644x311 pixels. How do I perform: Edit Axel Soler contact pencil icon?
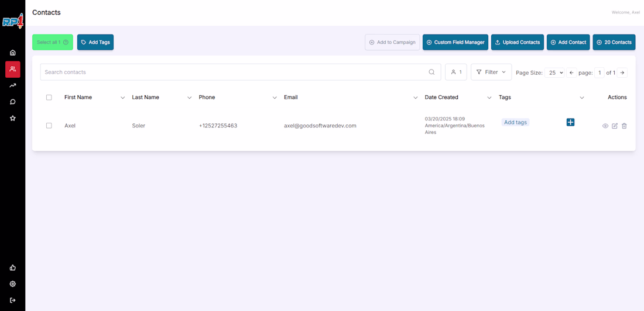[x=615, y=126]
